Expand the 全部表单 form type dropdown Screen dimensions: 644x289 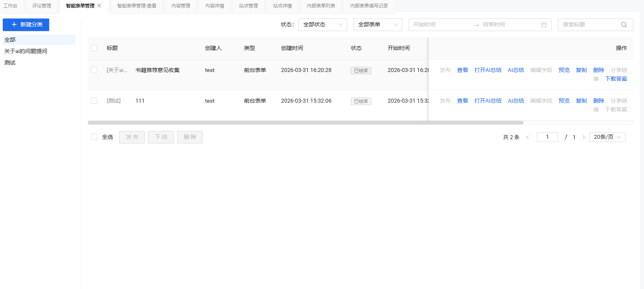click(x=378, y=24)
